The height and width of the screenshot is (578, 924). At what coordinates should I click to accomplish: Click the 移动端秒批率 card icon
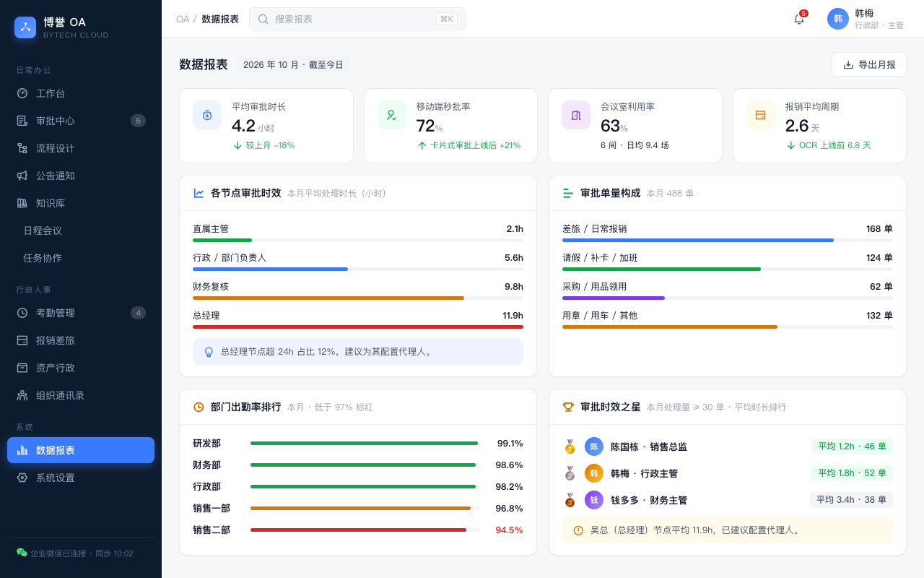pyautogui.click(x=392, y=115)
